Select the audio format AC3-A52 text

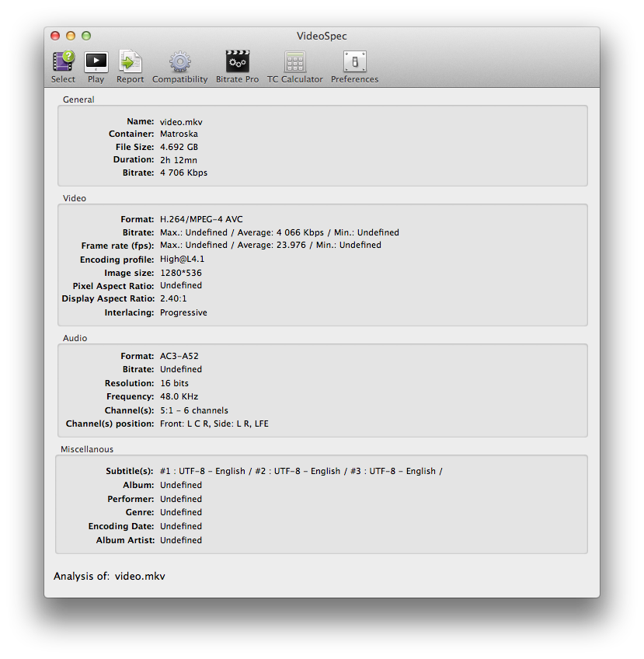pyautogui.click(x=179, y=356)
